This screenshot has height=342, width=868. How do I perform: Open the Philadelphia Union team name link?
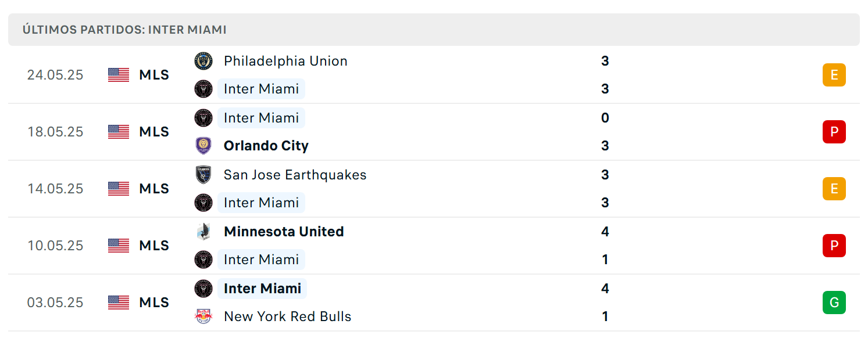[285, 61]
